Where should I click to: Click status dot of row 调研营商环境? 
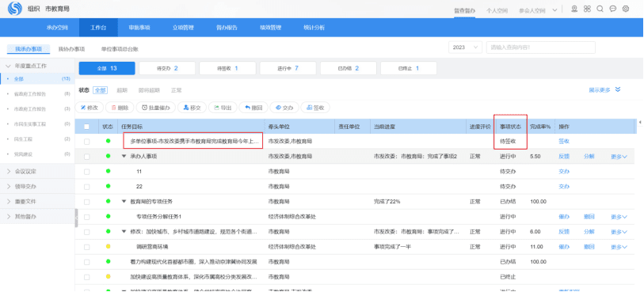coord(108,246)
